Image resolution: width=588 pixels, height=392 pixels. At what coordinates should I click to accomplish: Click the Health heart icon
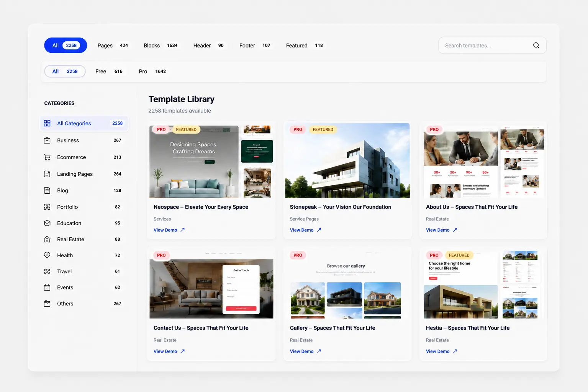(x=47, y=255)
